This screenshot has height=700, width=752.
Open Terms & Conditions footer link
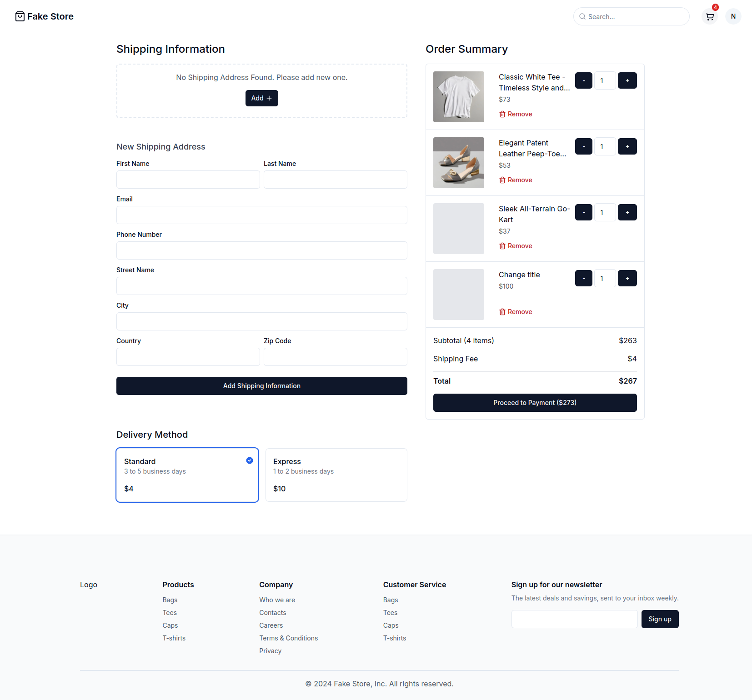[288, 638]
